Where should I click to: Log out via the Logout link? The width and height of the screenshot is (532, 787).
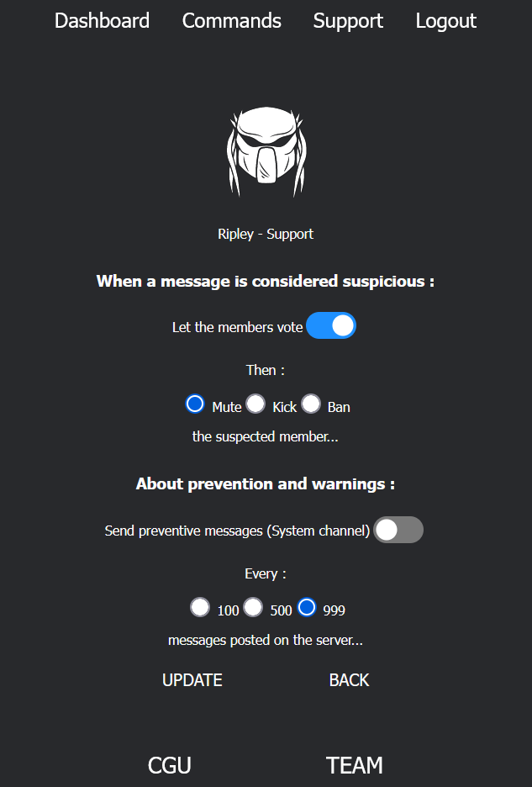point(445,21)
